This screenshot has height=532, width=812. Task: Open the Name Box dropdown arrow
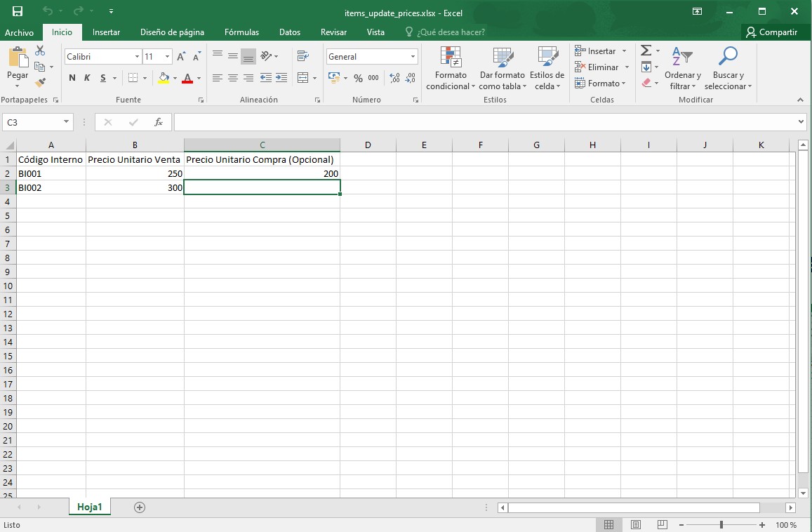[x=67, y=122]
